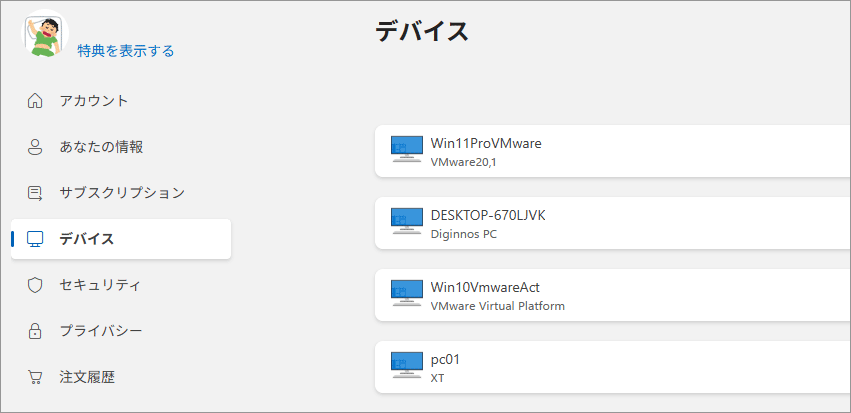Screen dimensions: 851x413
Task: Open the あなたの情報 menu label
Action: coord(101,147)
